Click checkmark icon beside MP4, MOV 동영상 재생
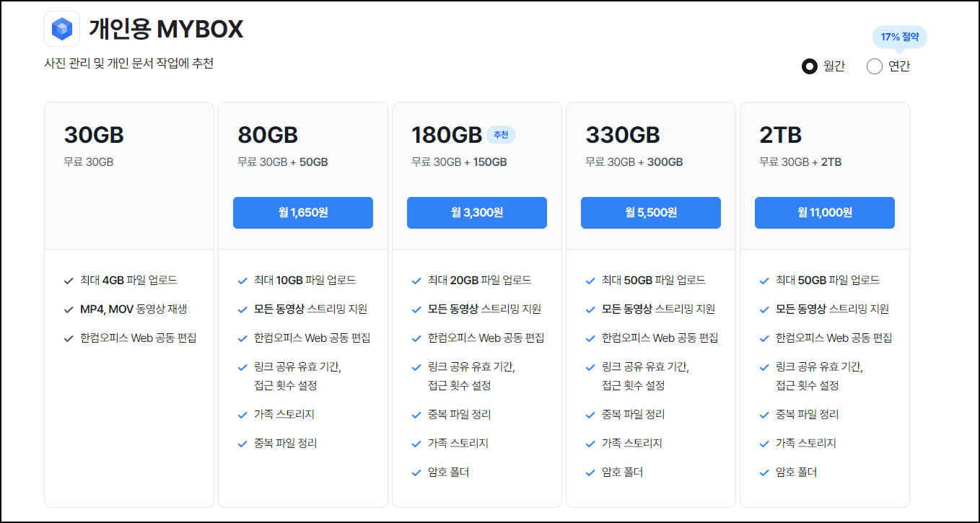The image size is (980, 523). click(x=69, y=309)
